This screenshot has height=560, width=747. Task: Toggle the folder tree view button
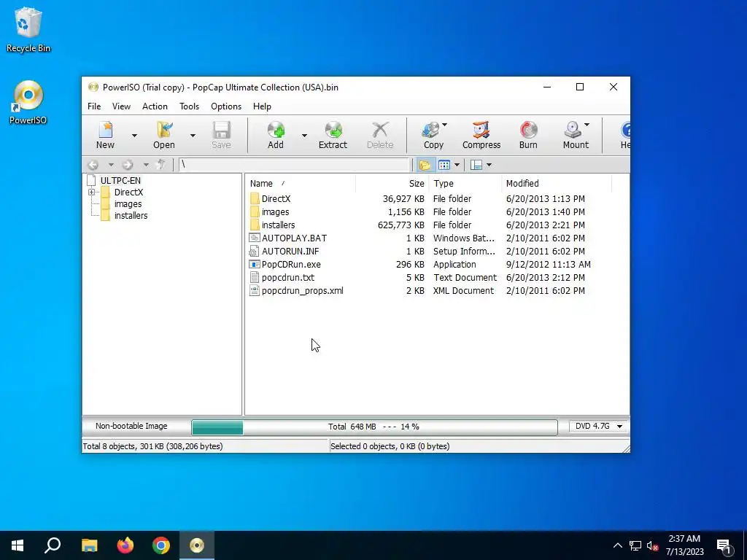pyautogui.click(x=425, y=165)
